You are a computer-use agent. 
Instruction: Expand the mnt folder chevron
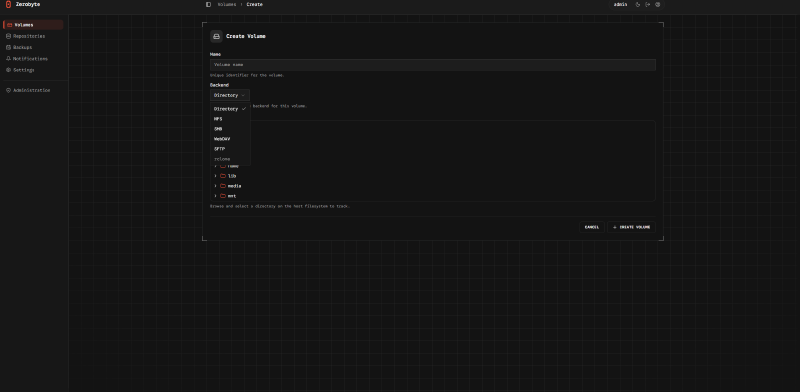215,196
